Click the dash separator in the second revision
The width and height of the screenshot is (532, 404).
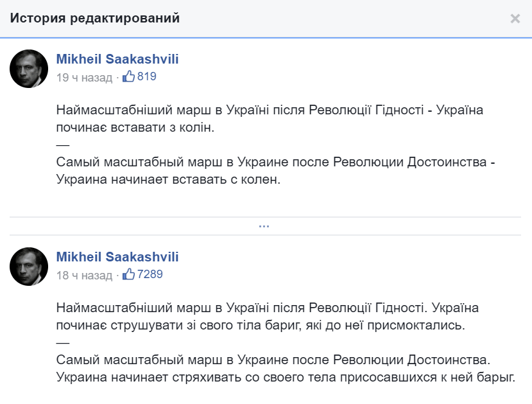tap(63, 343)
